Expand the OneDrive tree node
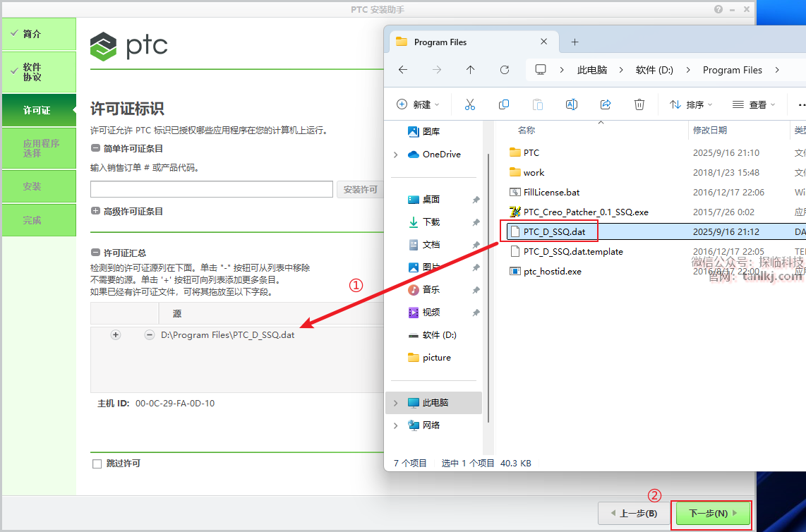Screen dimensions: 806x532 396,155
